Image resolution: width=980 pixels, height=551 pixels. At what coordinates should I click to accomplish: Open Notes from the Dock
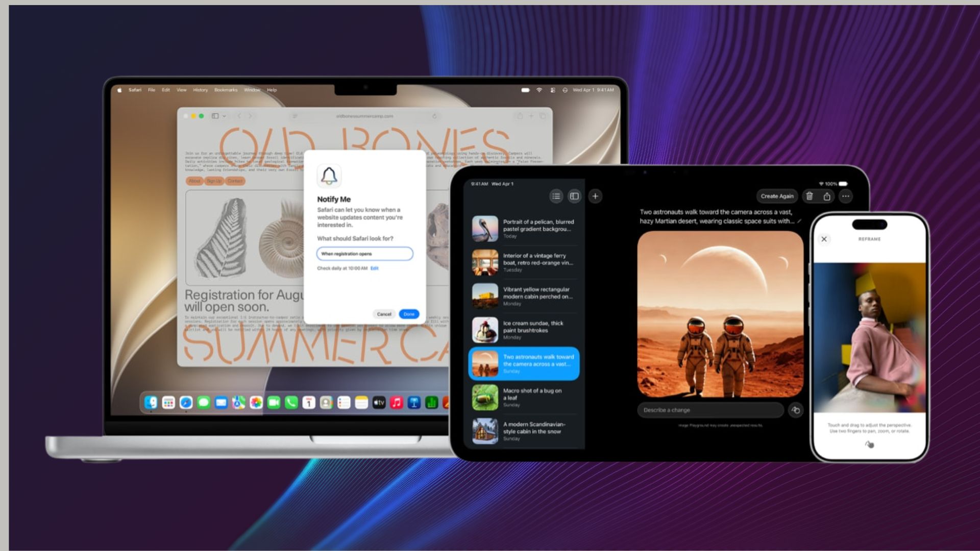point(361,403)
